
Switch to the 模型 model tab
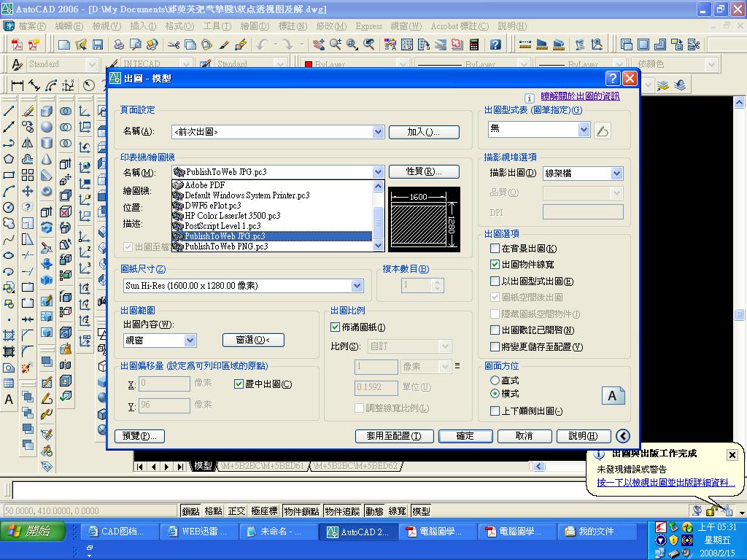[x=203, y=466]
